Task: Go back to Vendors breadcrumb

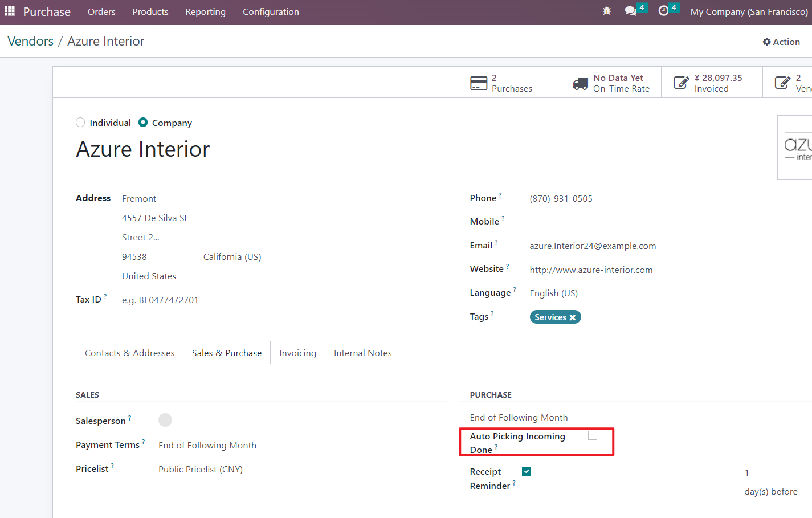Action: [x=31, y=42]
